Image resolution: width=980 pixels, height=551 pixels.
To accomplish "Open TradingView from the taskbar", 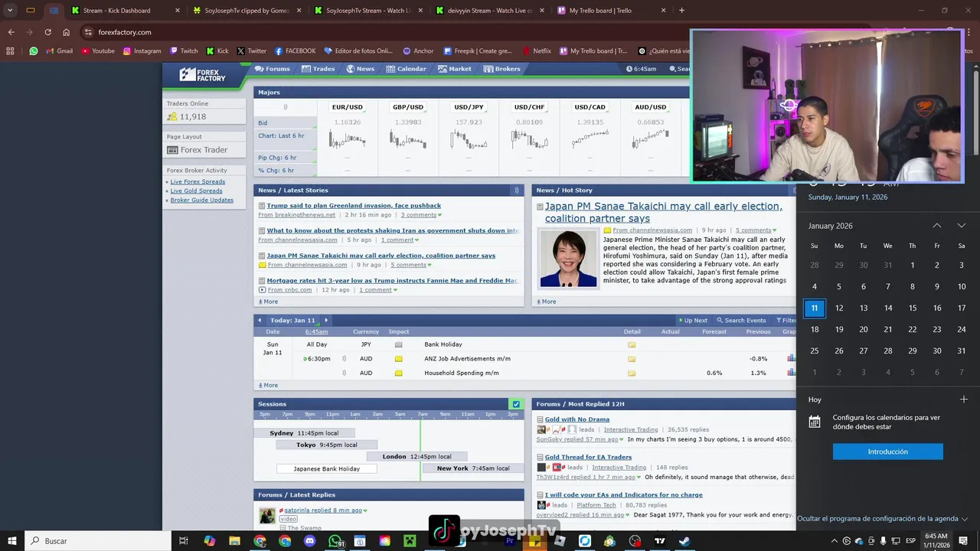I will 659,541.
